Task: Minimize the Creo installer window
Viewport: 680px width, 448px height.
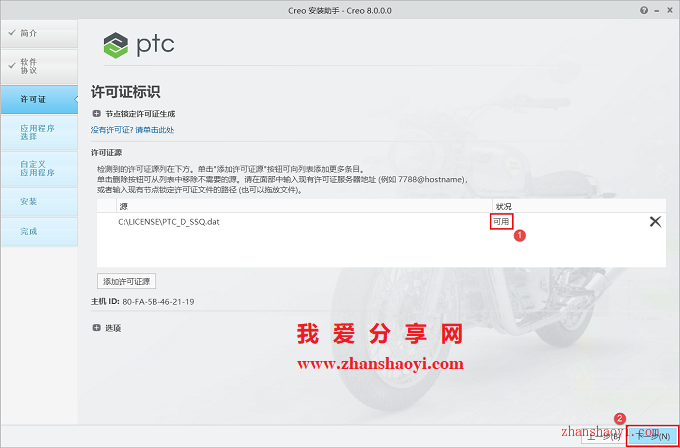Action: pyautogui.click(x=657, y=10)
